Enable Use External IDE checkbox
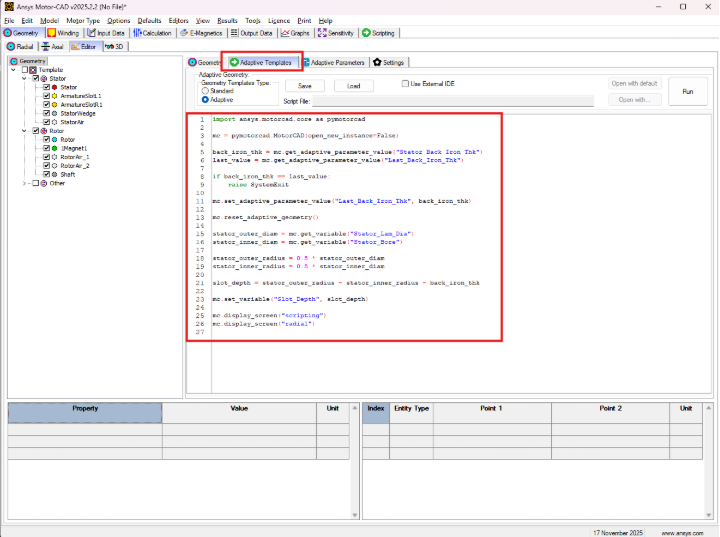This screenshot has width=720, height=537. [405, 84]
